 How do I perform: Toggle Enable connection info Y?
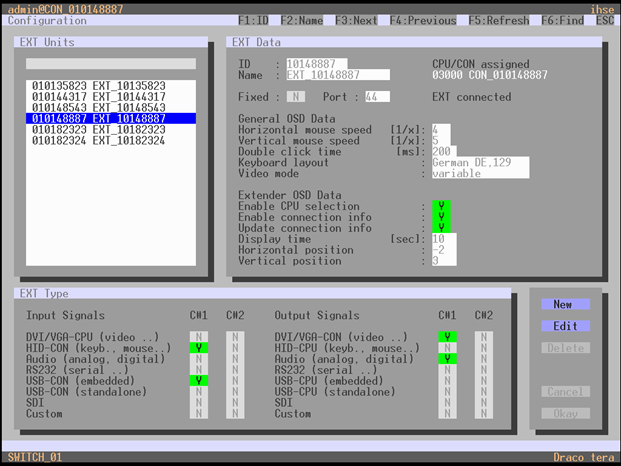coord(441,217)
